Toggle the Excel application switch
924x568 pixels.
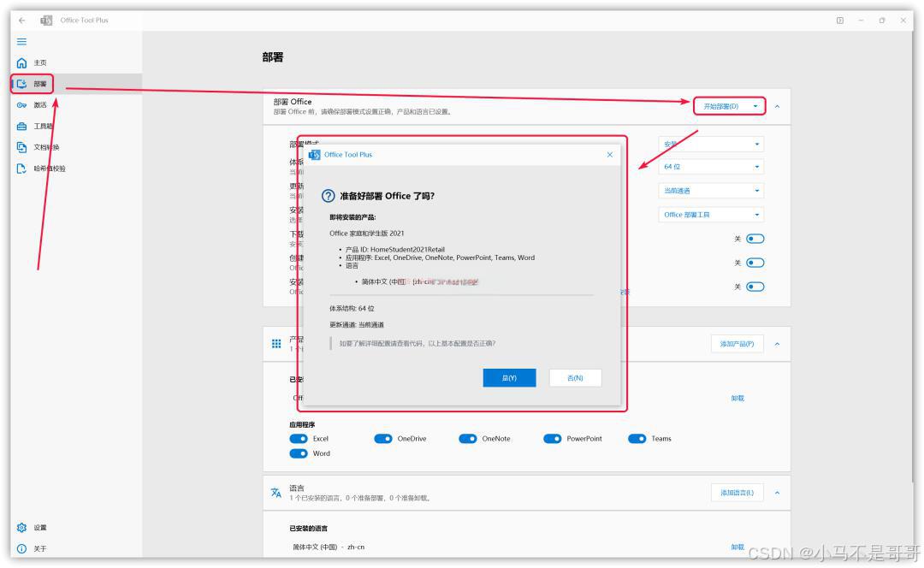click(x=299, y=438)
